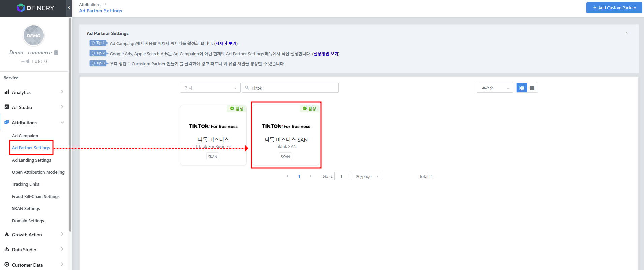The width and height of the screenshot is (644, 270).
Task: Click 활성 badge on 틱톡 비즈니스 card
Action: [237, 108]
